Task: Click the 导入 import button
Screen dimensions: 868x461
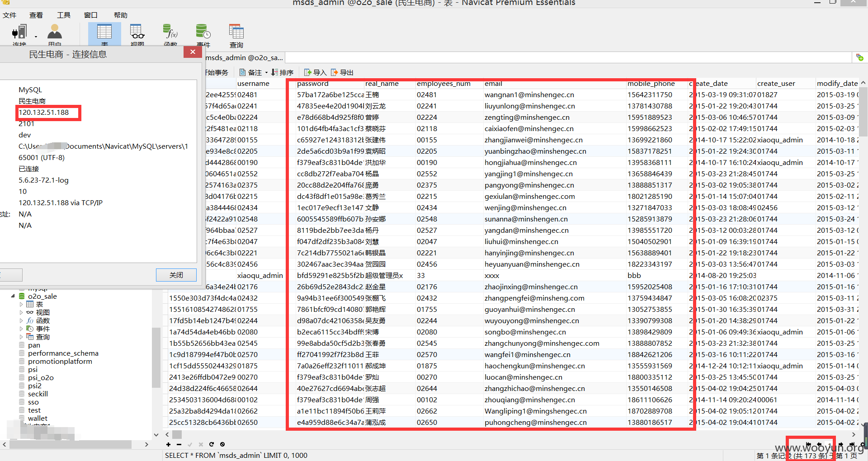Action: 315,72
